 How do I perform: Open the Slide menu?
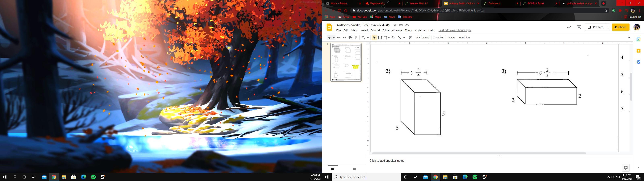386,30
